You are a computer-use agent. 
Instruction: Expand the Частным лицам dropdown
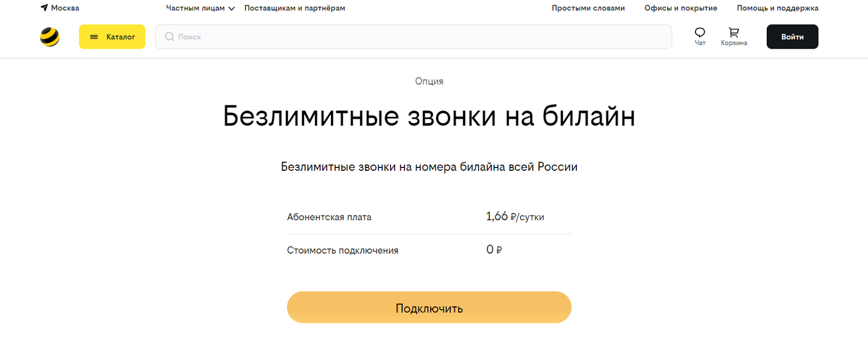click(200, 8)
